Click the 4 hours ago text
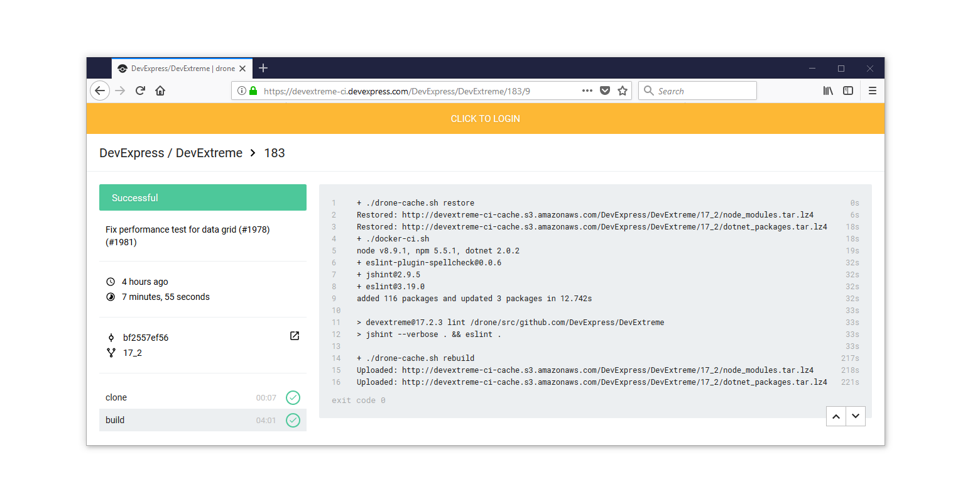Screen dimensions: 980x503 145,282
